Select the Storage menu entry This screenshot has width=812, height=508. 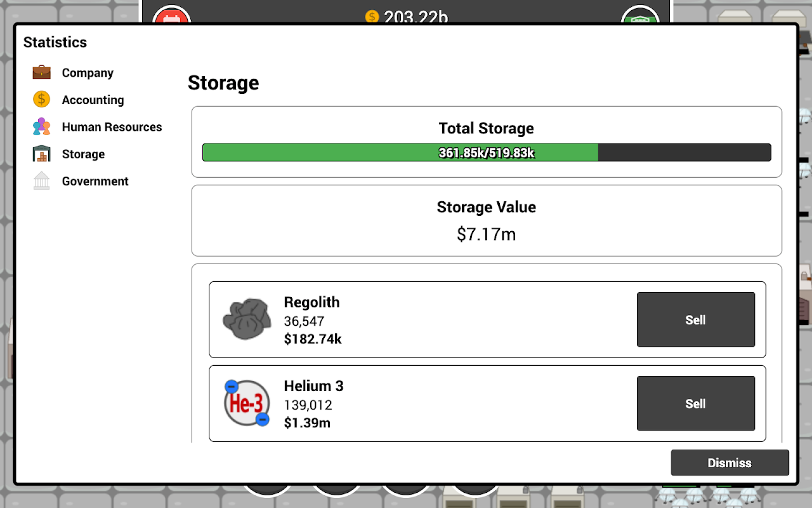(83, 154)
